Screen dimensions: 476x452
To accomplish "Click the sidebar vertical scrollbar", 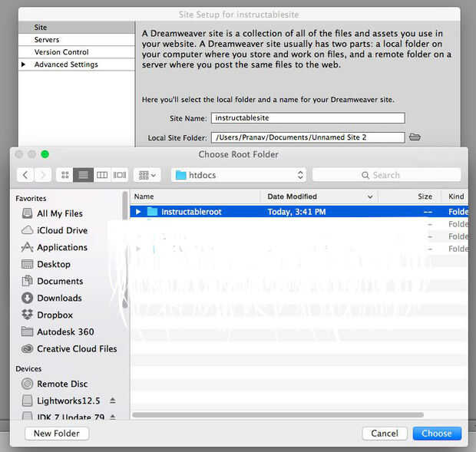I will 125,249.
